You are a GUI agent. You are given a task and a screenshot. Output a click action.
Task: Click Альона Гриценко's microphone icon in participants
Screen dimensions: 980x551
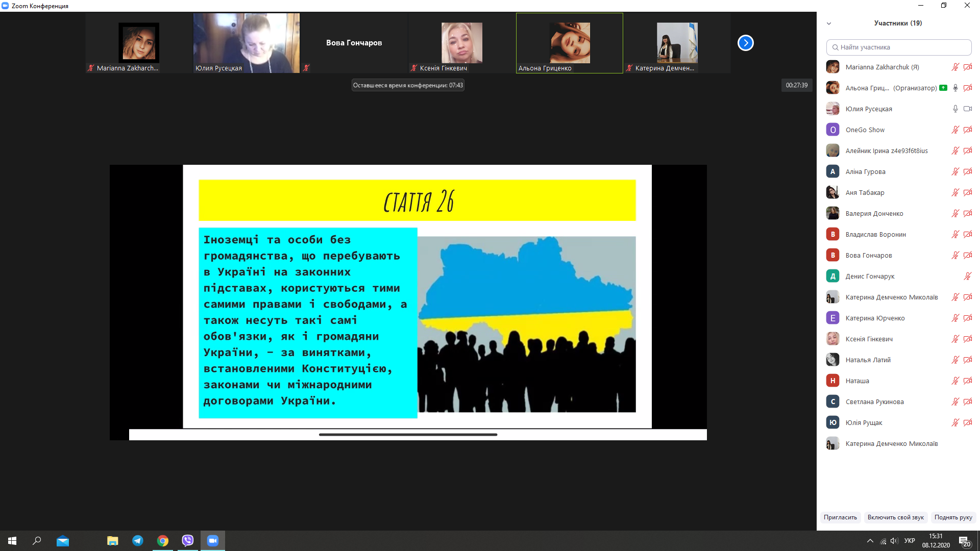pyautogui.click(x=955, y=88)
